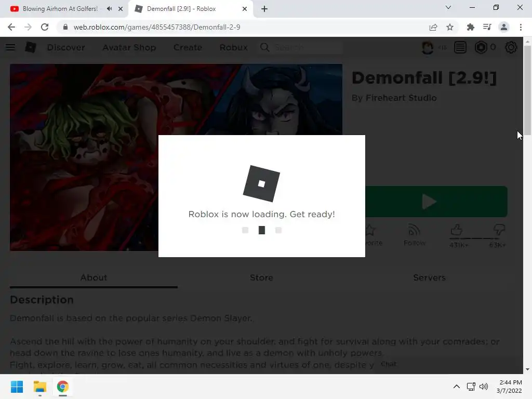Click the search magnifier icon

pyautogui.click(x=265, y=47)
